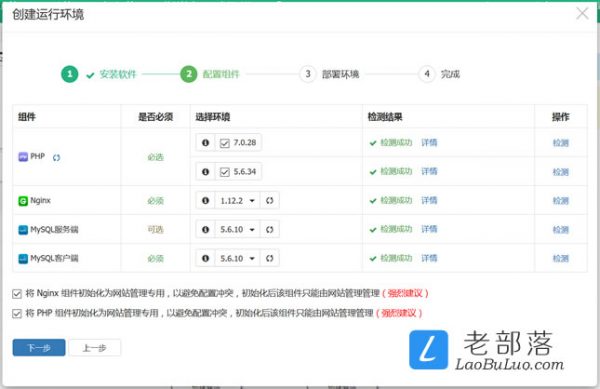Click 检测 for PHP 5.6.34
600x389 pixels.
561,172
